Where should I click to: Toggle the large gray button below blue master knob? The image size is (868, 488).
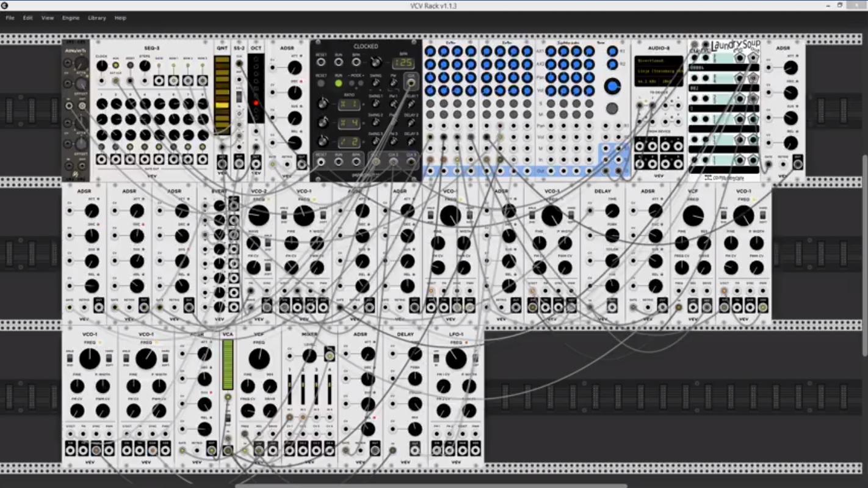pyautogui.click(x=612, y=109)
